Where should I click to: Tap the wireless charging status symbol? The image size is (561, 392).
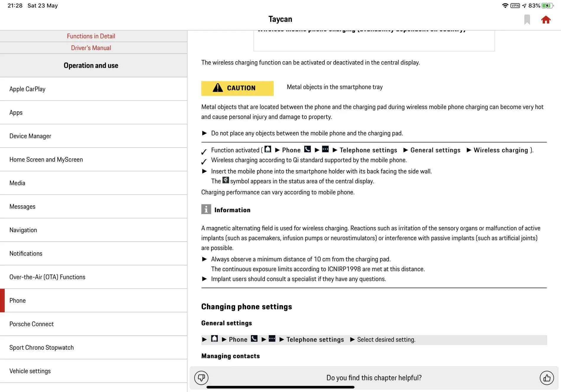pyautogui.click(x=226, y=180)
